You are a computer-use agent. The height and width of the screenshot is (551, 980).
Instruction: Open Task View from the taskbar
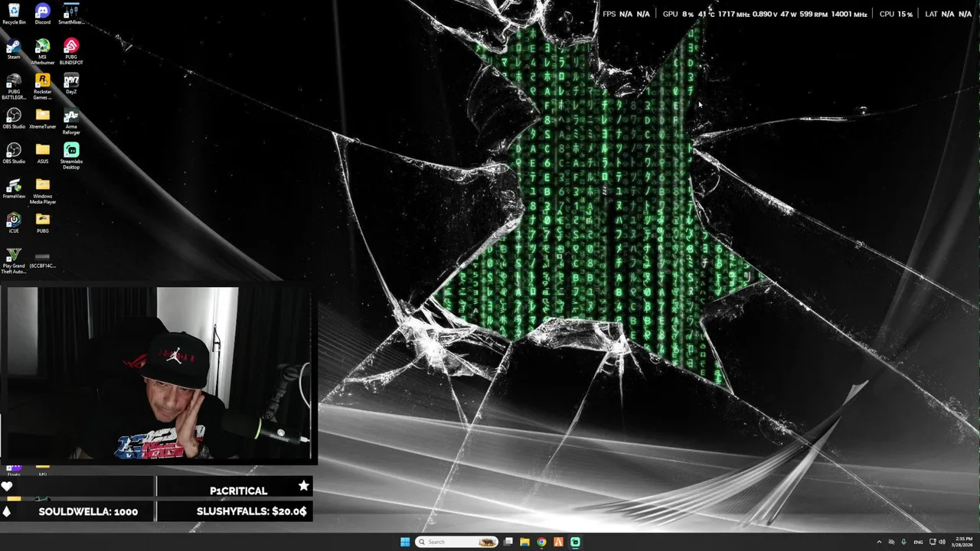(508, 542)
